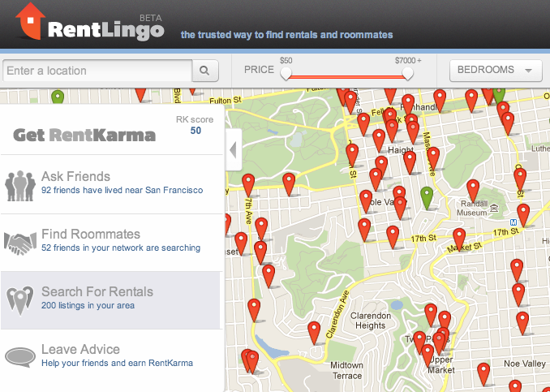Click the Midtown Terrace map label
550x392 pixels.
point(346,371)
